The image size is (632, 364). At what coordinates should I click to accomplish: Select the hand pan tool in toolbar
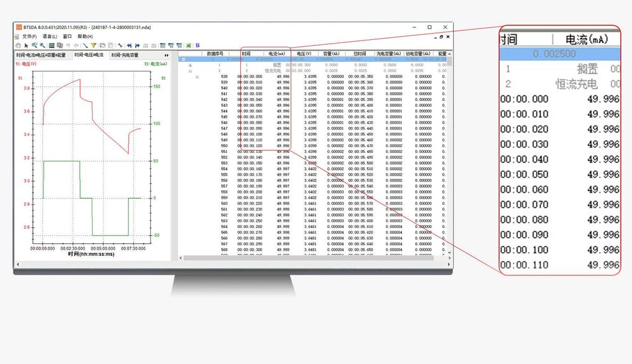(18, 45)
